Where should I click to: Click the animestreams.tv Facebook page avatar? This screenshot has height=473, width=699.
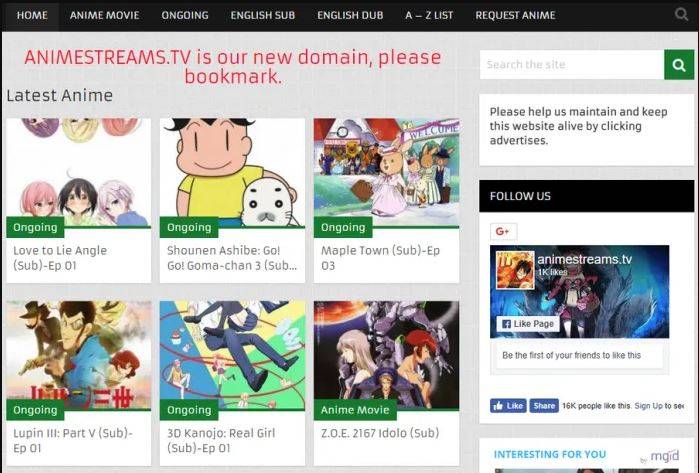pos(515,270)
